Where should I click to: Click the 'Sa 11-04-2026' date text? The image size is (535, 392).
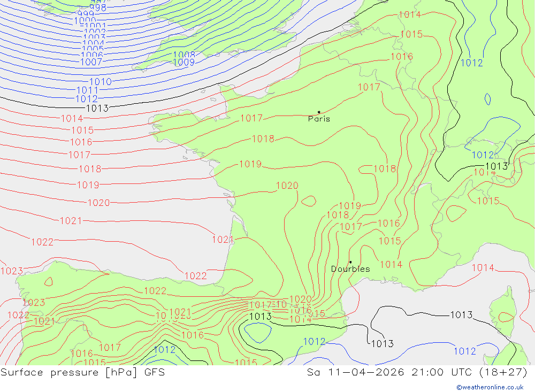356,372
